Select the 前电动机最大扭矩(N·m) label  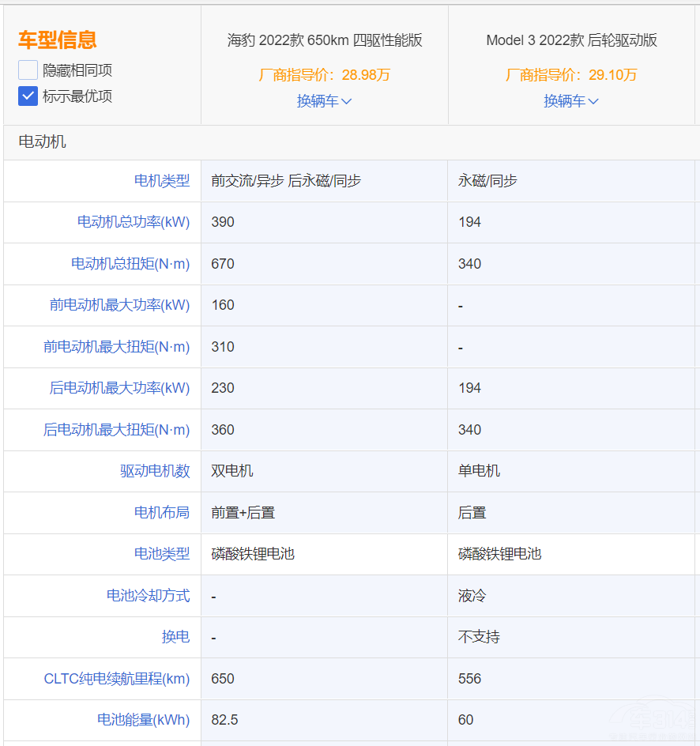pyautogui.click(x=117, y=347)
